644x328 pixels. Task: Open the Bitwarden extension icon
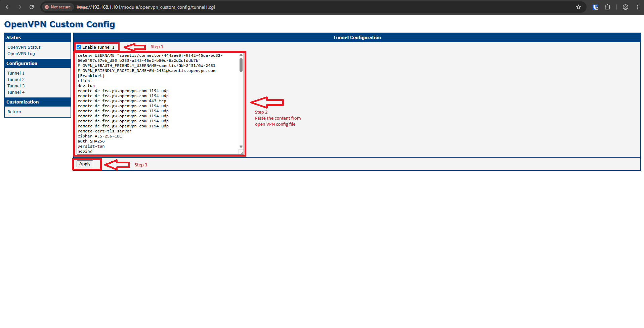[x=595, y=7]
